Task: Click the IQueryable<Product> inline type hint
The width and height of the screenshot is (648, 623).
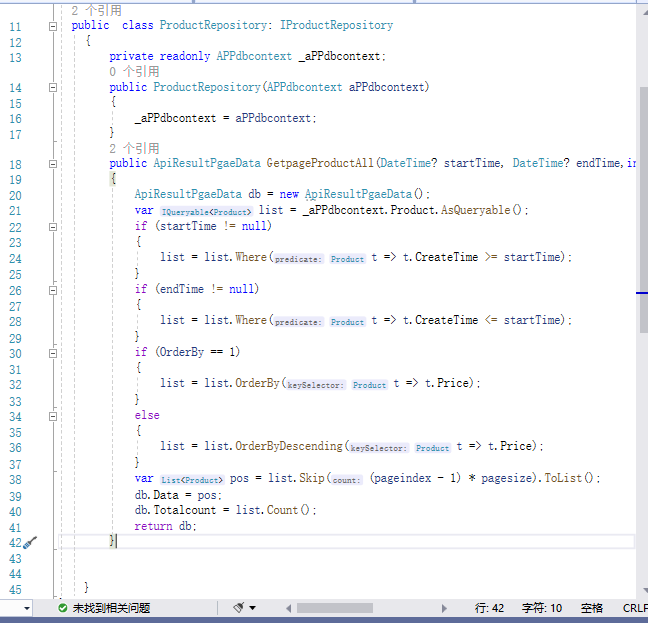Action: [x=206, y=212]
